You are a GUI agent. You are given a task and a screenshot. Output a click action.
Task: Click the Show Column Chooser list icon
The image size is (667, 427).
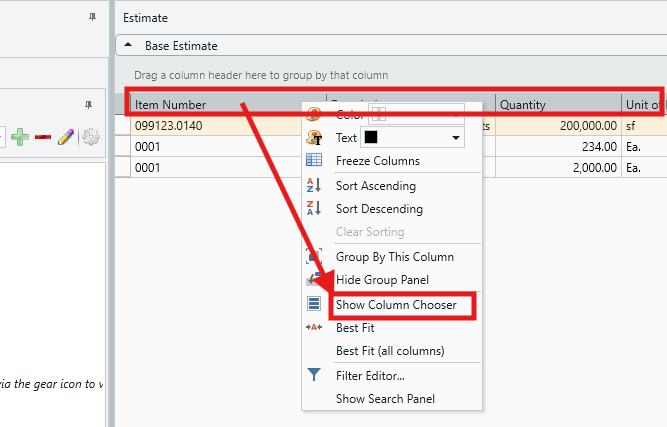coord(314,304)
